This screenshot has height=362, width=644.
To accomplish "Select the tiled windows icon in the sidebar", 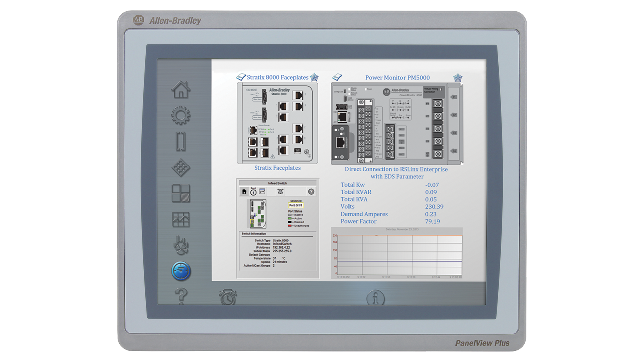I will point(181,193).
